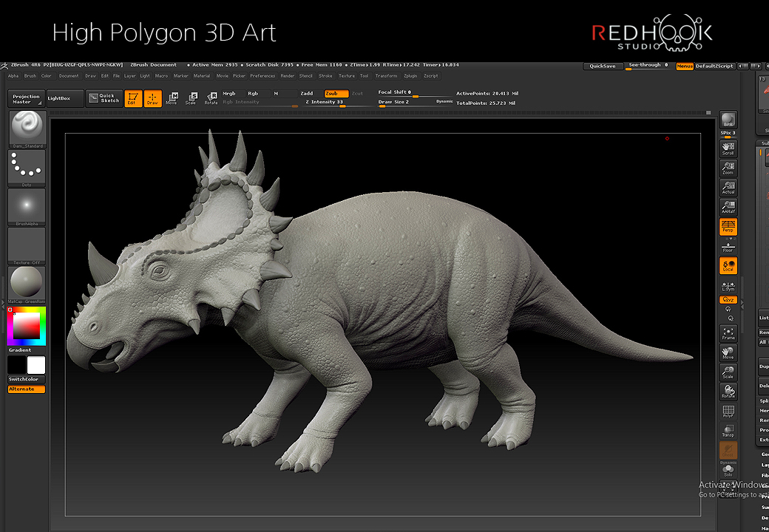The width and height of the screenshot is (769, 532).
Task: Set canvas to Actual size
Action: [728, 188]
